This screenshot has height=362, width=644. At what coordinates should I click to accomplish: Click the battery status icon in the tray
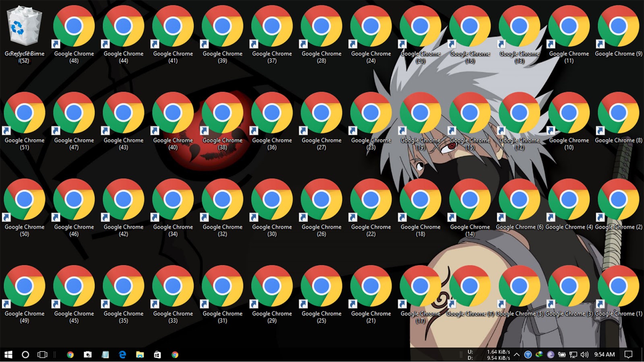562,355
